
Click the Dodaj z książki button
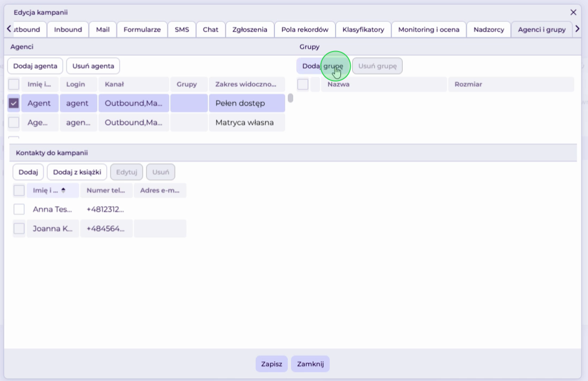[x=77, y=172]
